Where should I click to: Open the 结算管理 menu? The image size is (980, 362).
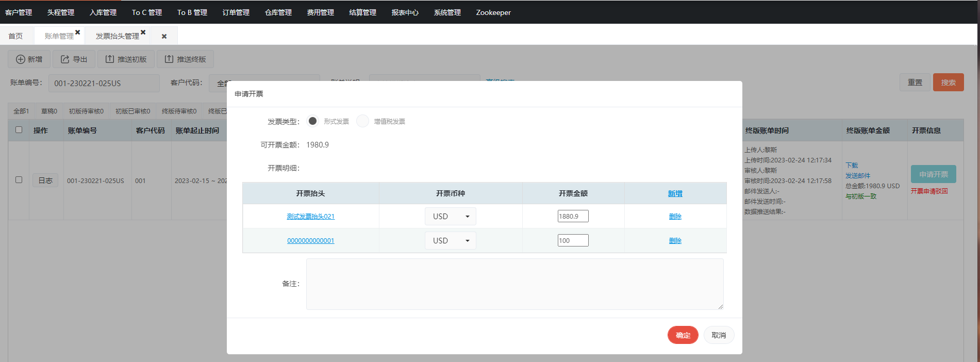click(x=363, y=12)
